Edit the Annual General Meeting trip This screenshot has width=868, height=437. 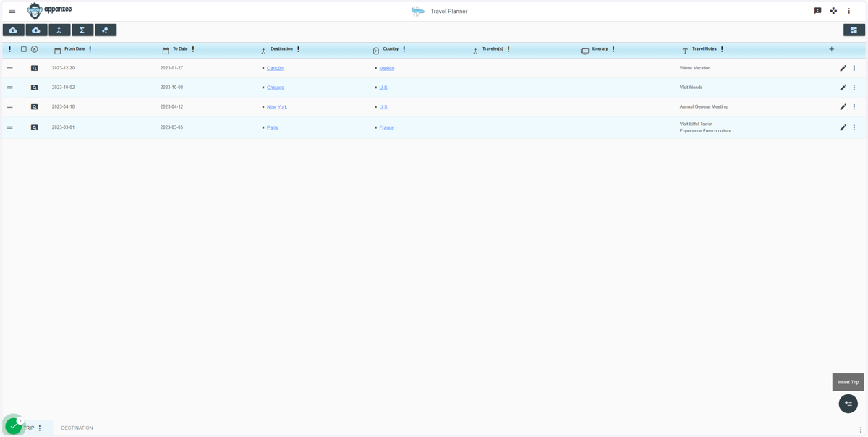coord(843,107)
